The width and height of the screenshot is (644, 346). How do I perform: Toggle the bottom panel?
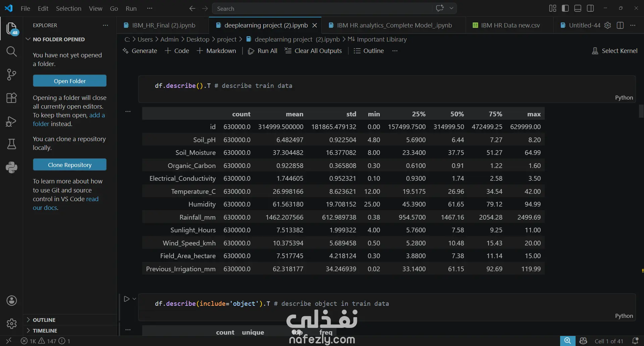pos(578,8)
